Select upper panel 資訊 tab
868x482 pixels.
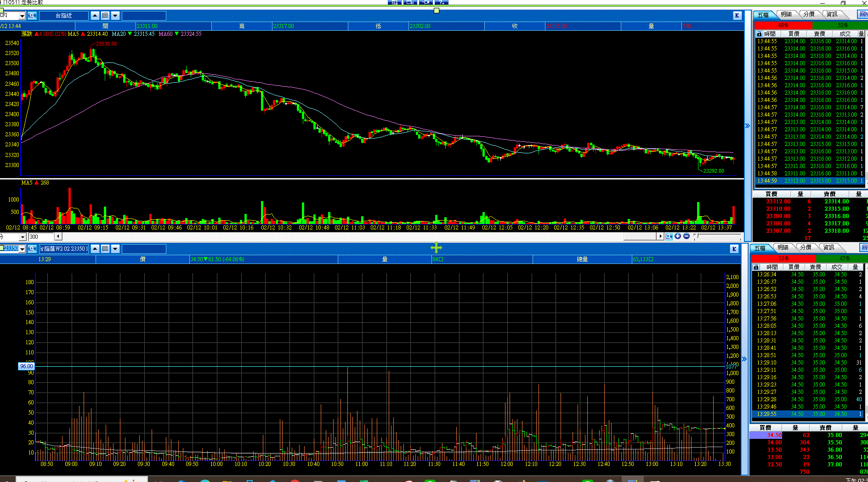click(x=832, y=14)
